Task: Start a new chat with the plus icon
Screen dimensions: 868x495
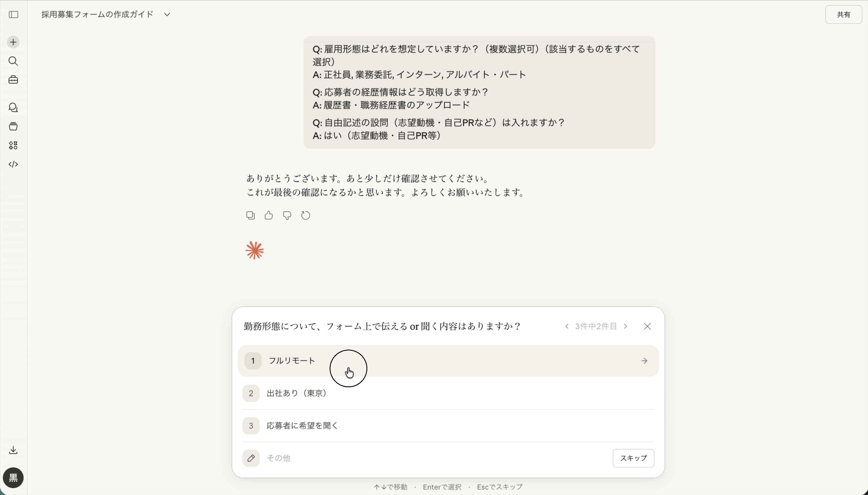Action: pos(13,42)
